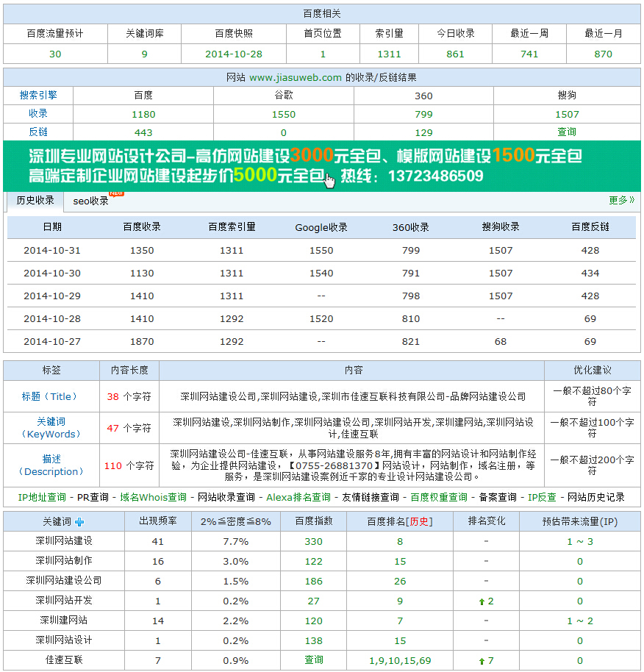The image size is (644, 672).
Task: Click 索引量 value 1311 in top table
Action: pos(389,54)
